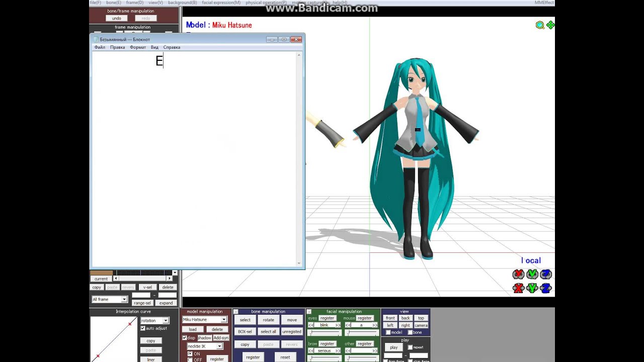Open Notepad's Файл menu
This screenshot has width=644, height=362.
[x=100, y=47]
